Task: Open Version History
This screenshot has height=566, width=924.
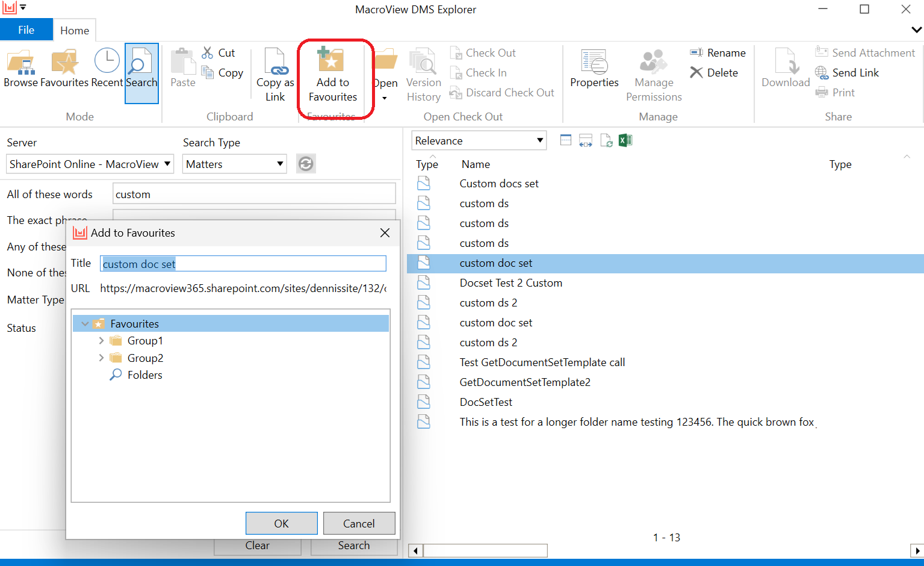Action: (x=424, y=75)
